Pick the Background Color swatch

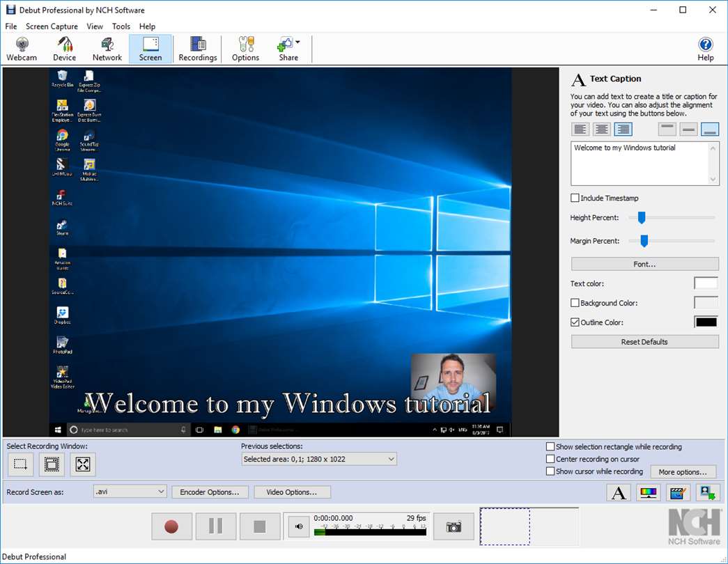[706, 303]
